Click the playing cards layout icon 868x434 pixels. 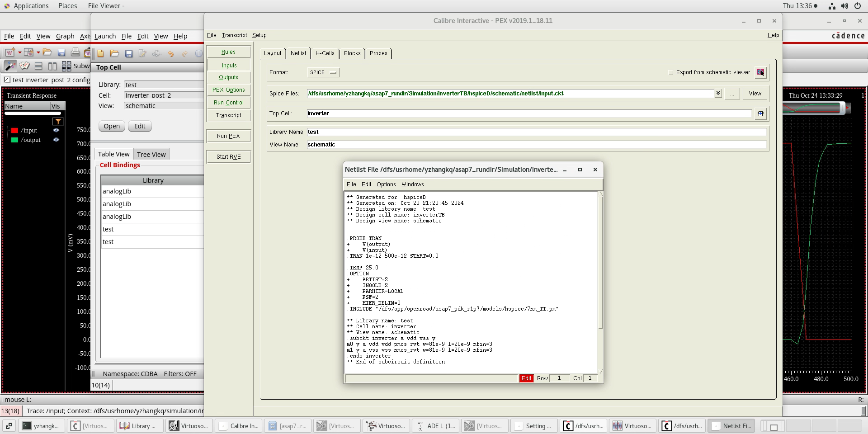24,66
